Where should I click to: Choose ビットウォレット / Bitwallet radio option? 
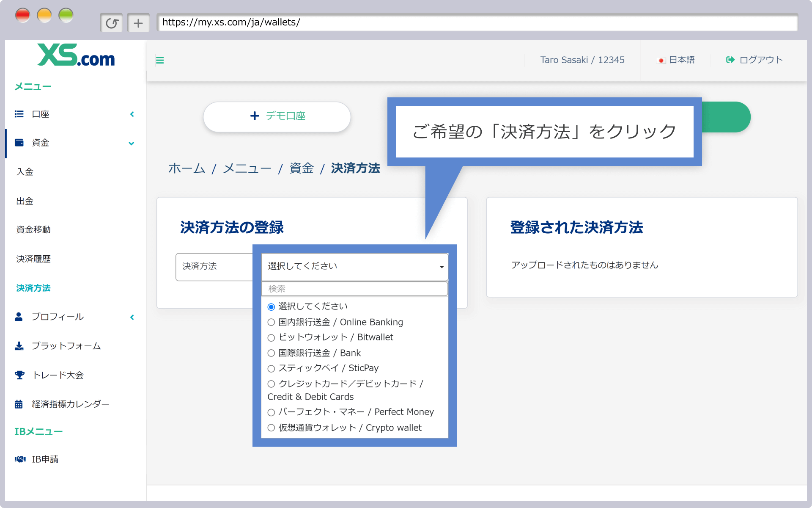(271, 338)
